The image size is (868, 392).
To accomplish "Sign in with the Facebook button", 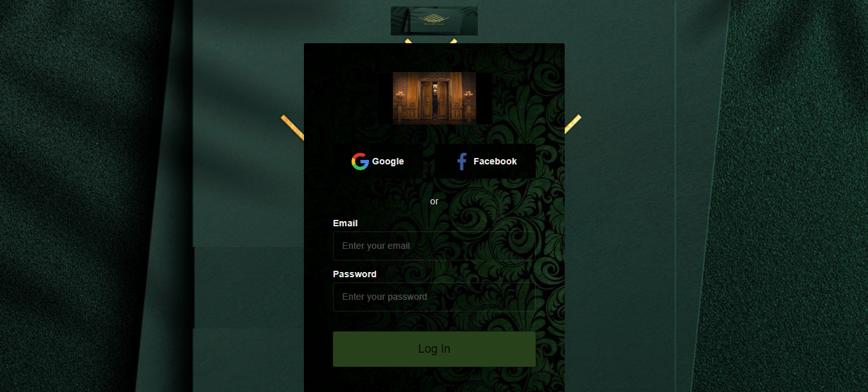I will [x=485, y=161].
